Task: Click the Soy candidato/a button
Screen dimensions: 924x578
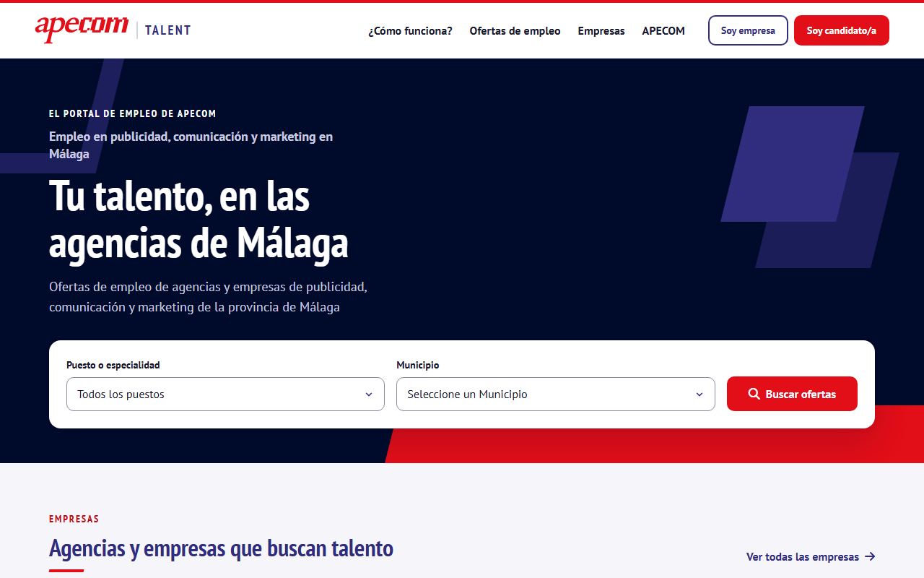Action: [842, 30]
